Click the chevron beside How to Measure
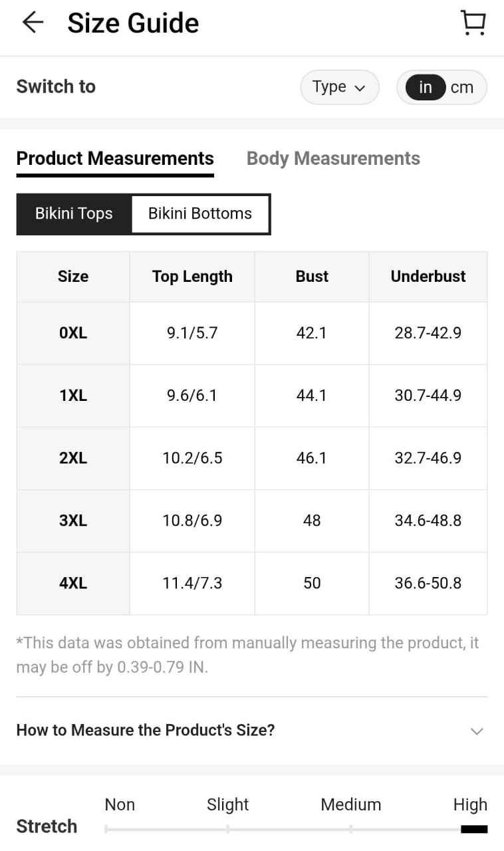The image size is (504, 851). pyautogui.click(x=477, y=731)
